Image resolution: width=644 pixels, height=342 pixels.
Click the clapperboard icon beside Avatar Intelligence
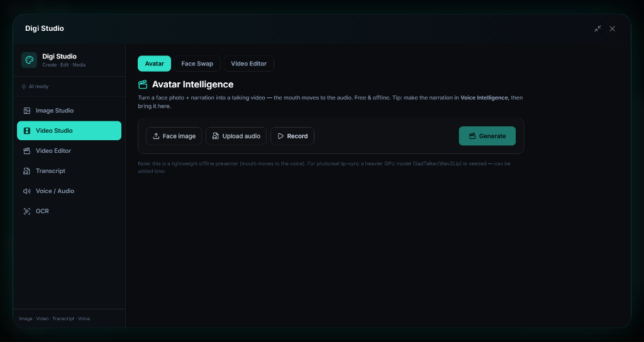143,85
